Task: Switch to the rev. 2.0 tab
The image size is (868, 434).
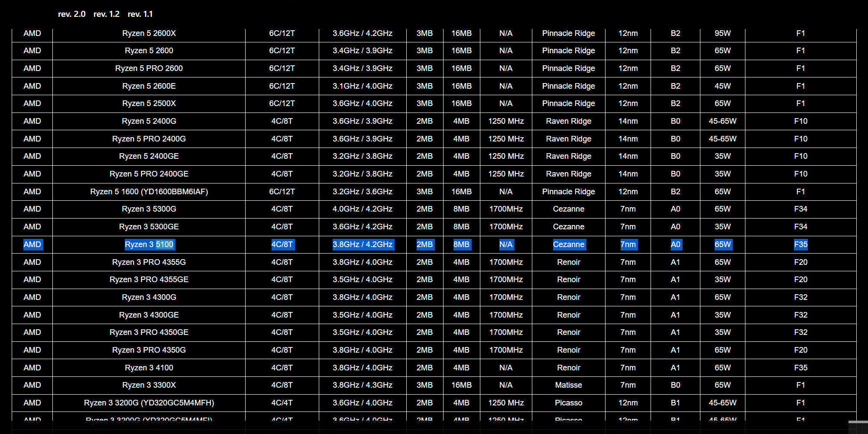Action: coord(71,14)
